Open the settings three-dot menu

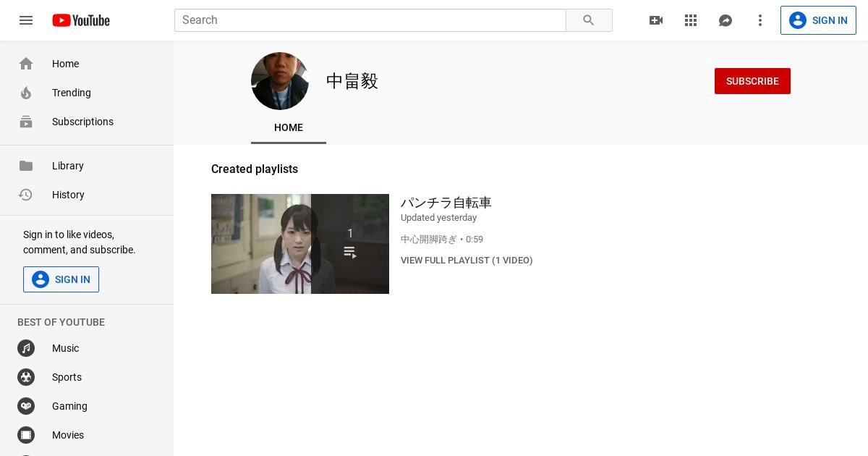[760, 20]
